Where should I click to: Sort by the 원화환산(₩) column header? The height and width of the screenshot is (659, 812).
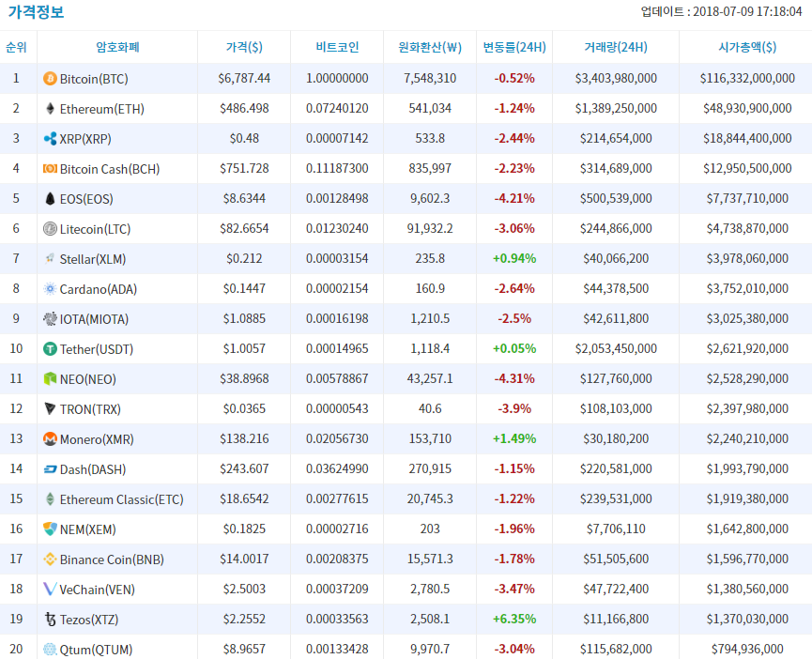coord(430,47)
